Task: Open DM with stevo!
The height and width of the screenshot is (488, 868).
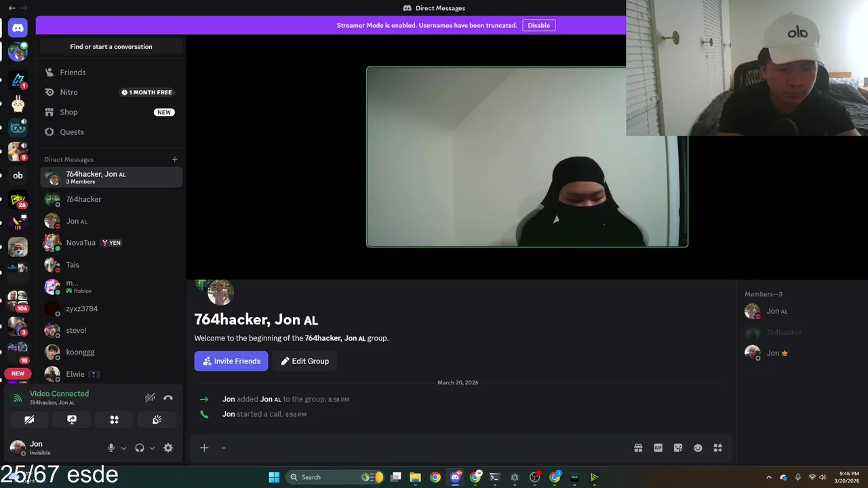Action: pos(111,330)
